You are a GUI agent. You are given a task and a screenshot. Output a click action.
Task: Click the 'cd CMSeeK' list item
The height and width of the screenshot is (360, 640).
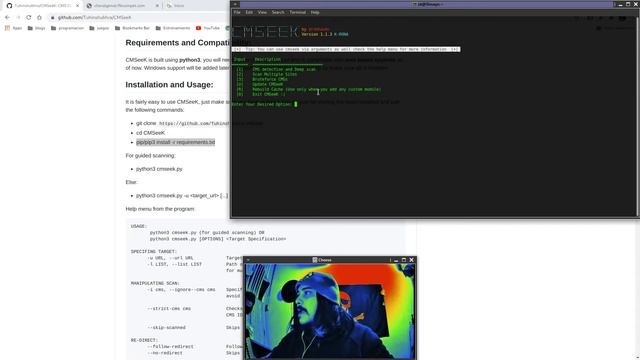coord(151,133)
